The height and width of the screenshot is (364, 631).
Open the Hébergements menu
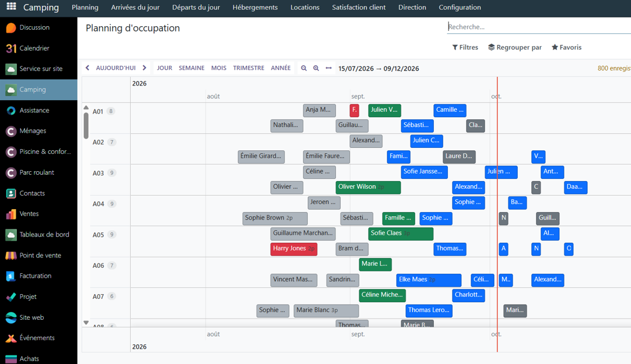(x=255, y=7)
